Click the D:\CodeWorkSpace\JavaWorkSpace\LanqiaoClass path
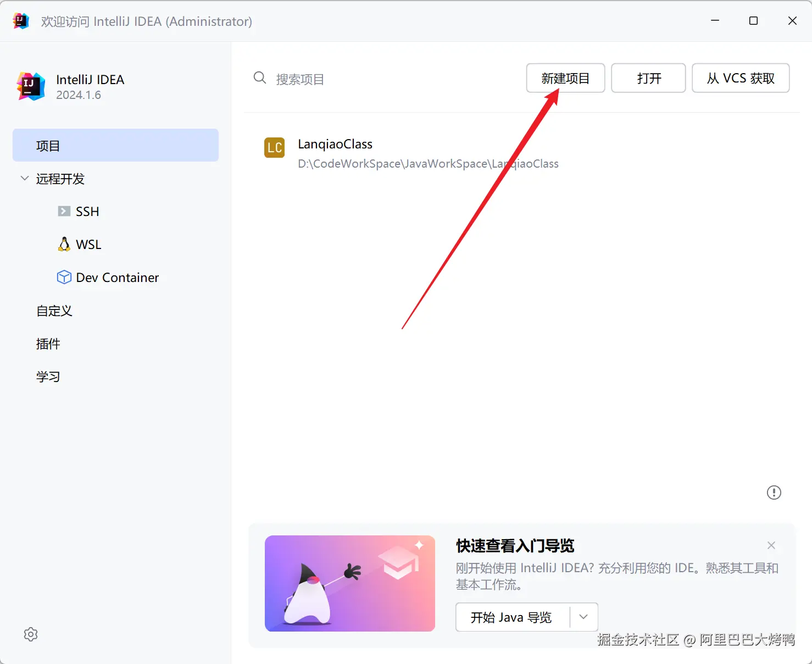 click(x=428, y=164)
